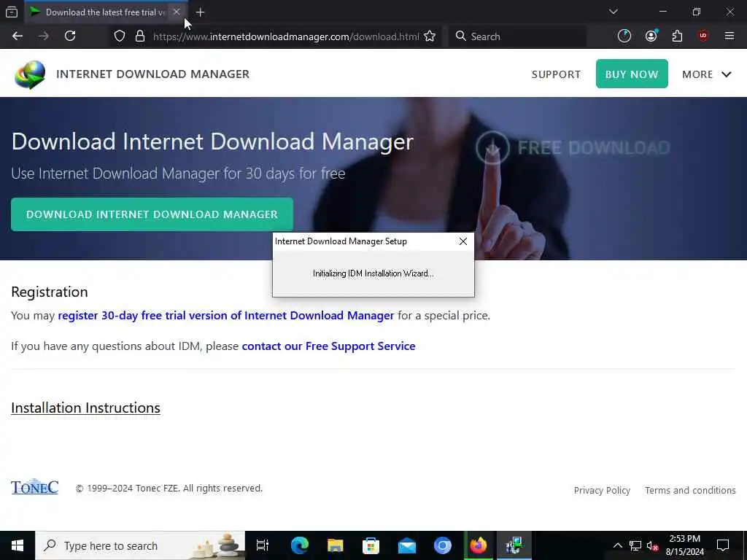View site security padlock info
The width and height of the screenshot is (747, 560).
click(139, 36)
